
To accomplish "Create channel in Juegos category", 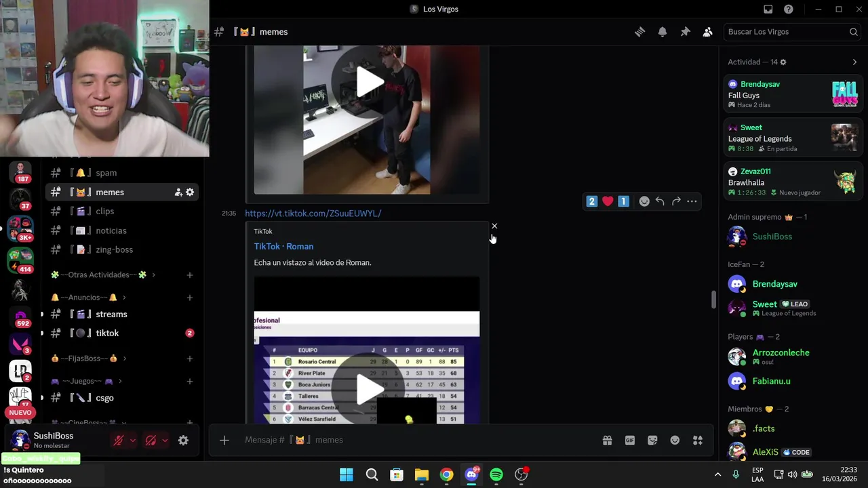I will (x=190, y=382).
